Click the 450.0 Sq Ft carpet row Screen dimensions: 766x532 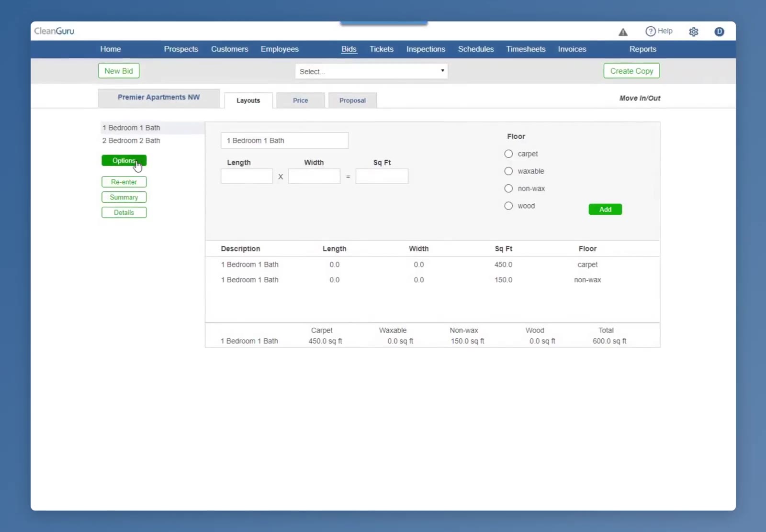pyautogui.click(x=432, y=265)
